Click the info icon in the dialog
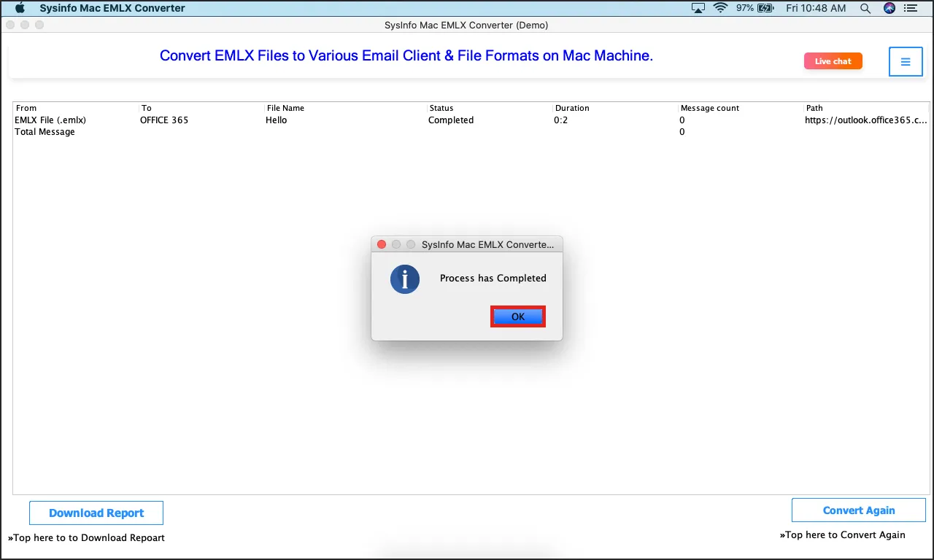Screen dimensions: 934x560 [x=405, y=279]
